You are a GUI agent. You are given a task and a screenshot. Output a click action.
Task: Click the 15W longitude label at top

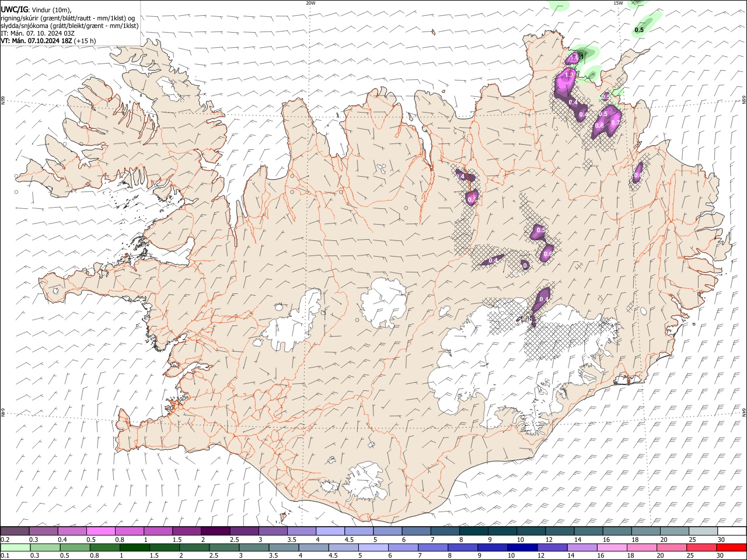click(617, 3)
